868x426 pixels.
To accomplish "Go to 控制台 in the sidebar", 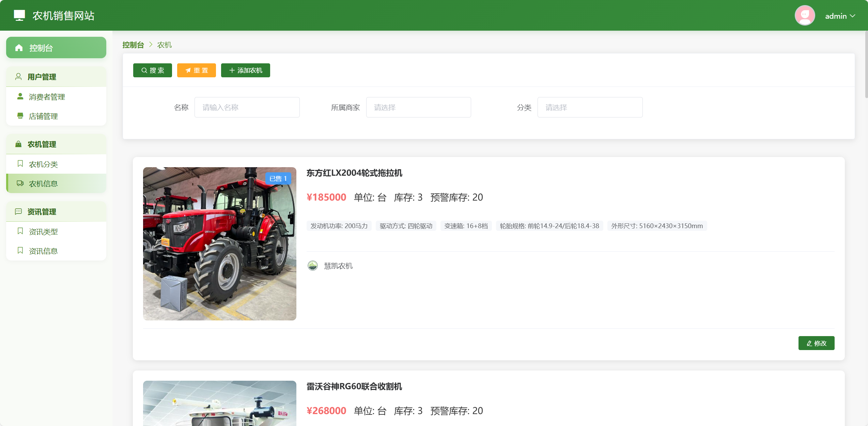I will [x=56, y=48].
